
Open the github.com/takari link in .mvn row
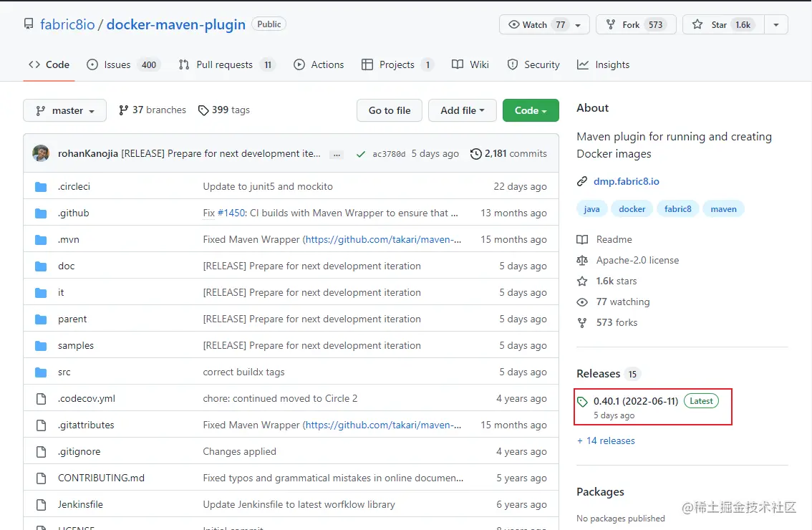[x=382, y=239]
